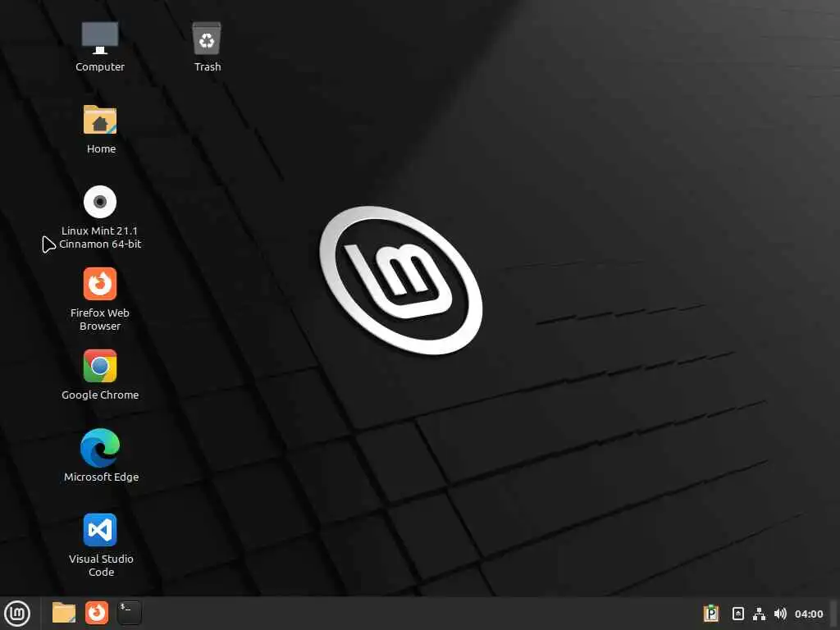
Task: Open the network connections tray icon
Action: (759, 614)
